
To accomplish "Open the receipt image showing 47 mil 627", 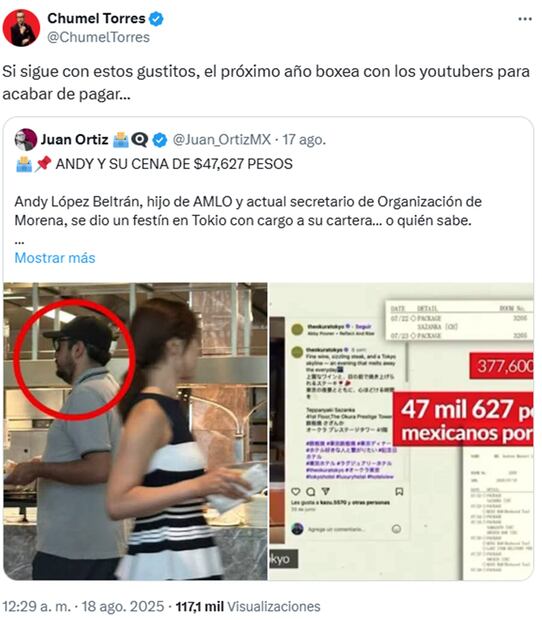I will [401, 431].
